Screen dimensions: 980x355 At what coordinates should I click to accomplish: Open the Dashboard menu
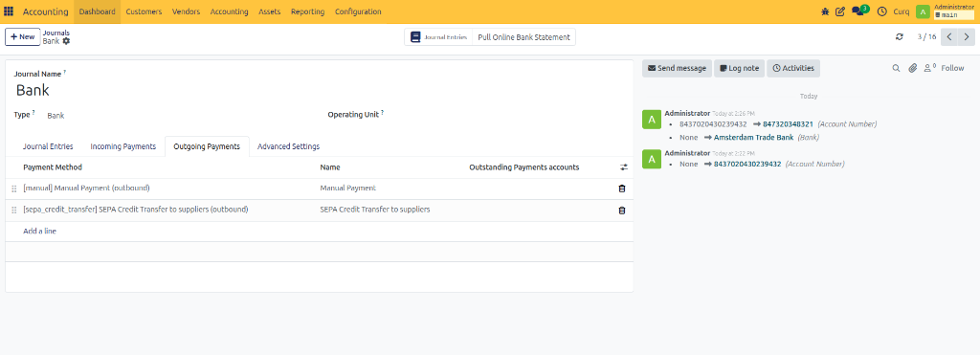[x=97, y=11]
